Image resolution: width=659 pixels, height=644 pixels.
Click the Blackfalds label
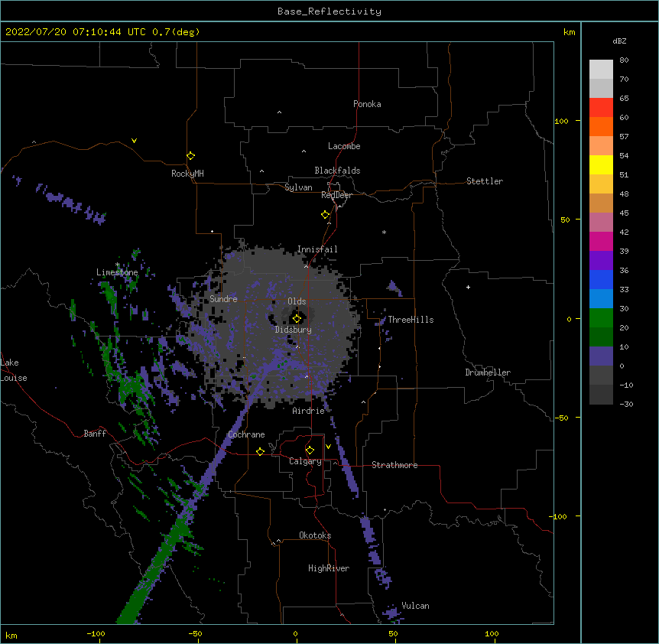(x=337, y=171)
